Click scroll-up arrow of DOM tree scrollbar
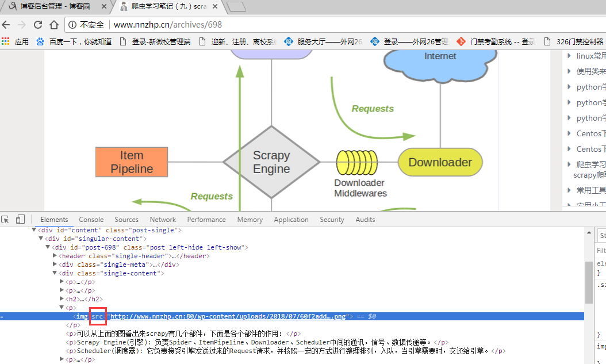Image resolution: width=606 pixels, height=364 pixels. click(589, 232)
